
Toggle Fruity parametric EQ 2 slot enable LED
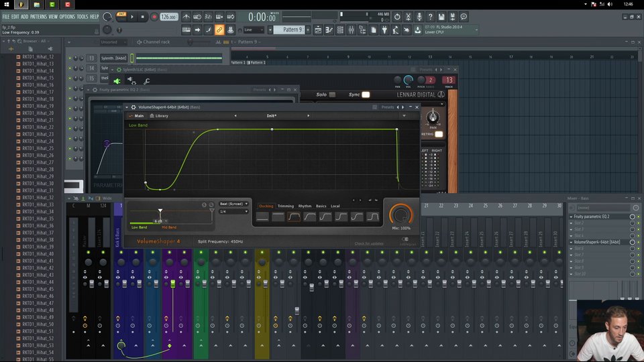pos(638,217)
